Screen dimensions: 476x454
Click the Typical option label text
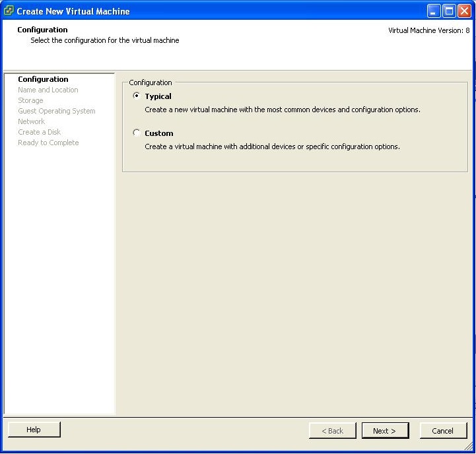click(x=158, y=96)
